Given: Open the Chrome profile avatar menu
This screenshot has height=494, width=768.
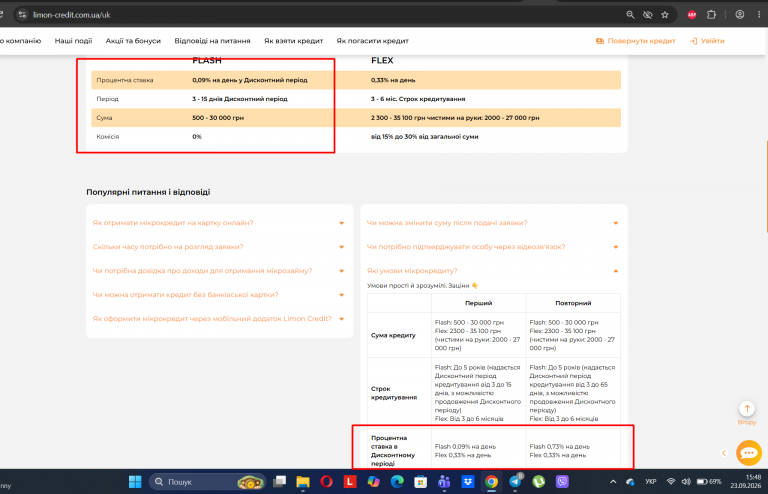Looking at the screenshot, I should pyautogui.click(x=740, y=15).
